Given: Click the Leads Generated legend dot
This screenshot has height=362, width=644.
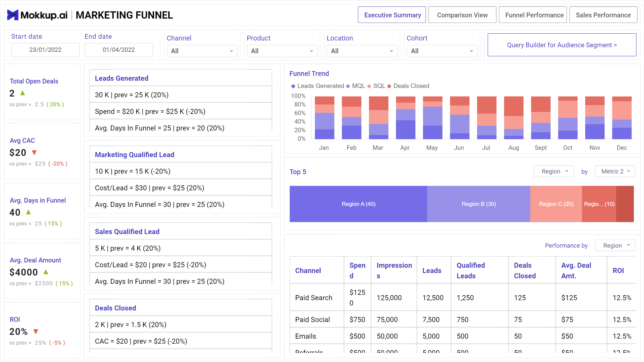Looking at the screenshot, I should (293, 86).
